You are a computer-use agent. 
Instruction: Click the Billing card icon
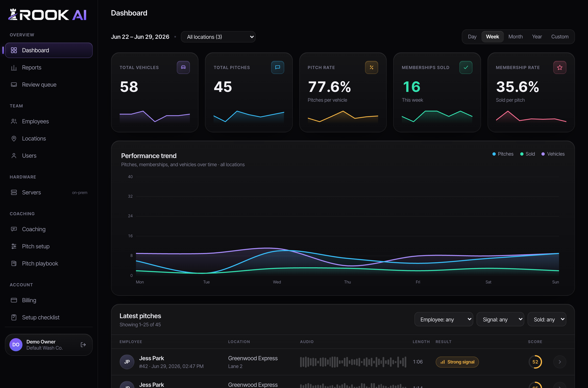[x=14, y=300]
